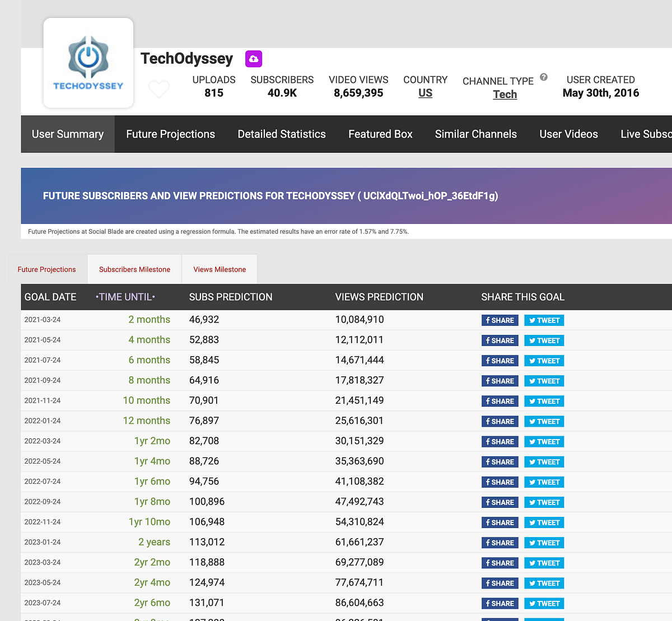The width and height of the screenshot is (672, 621).
Task: Tweet the 2021-11-24 goal
Action: click(x=544, y=401)
